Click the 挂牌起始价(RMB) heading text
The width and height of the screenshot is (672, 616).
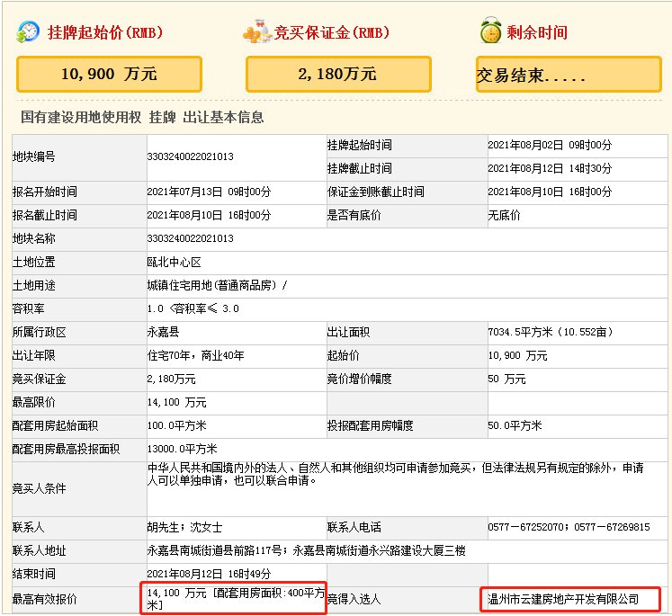[x=105, y=32]
